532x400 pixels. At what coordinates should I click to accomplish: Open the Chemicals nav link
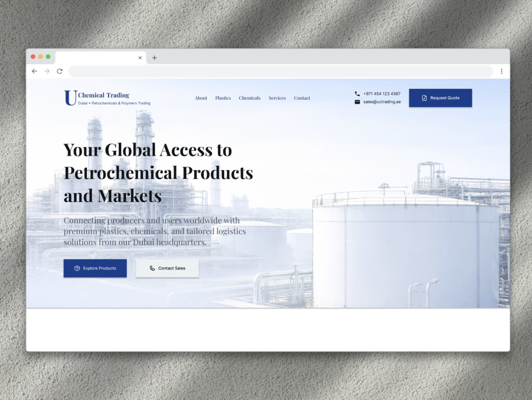(x=250, y=98)
